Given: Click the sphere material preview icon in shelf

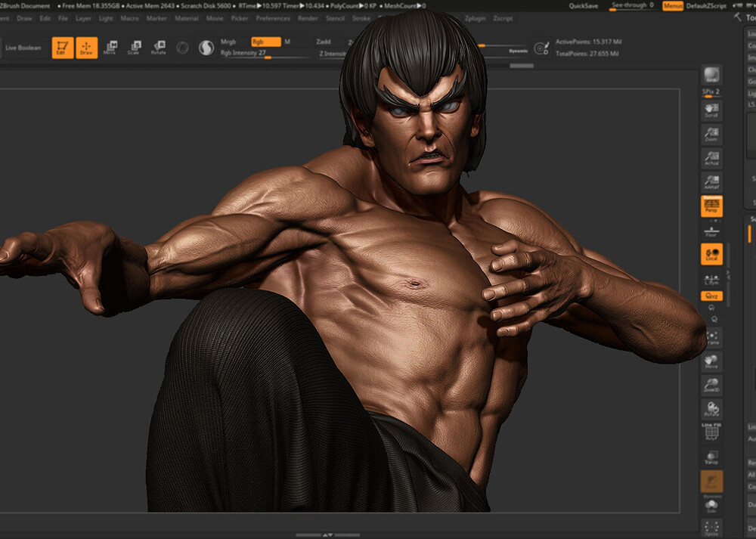Looking at the screenshot, I should tap(182, 48).
